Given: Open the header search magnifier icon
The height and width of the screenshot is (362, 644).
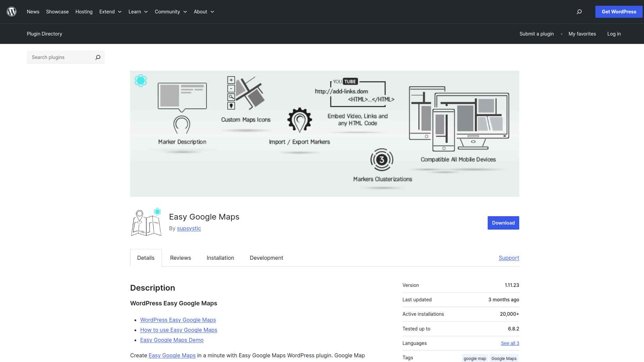Looking at the screenshot, I should pos(579,12).
